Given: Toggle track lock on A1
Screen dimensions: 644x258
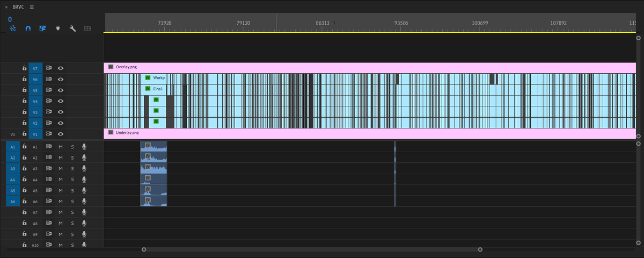Looking at the screenshot, I should [24, 146].
